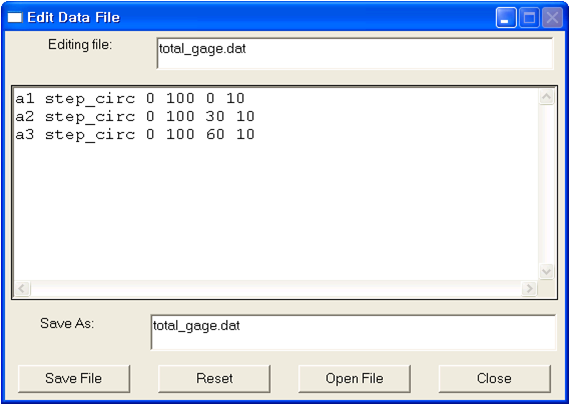Place cursor in the a2 step_circ line

135,116
